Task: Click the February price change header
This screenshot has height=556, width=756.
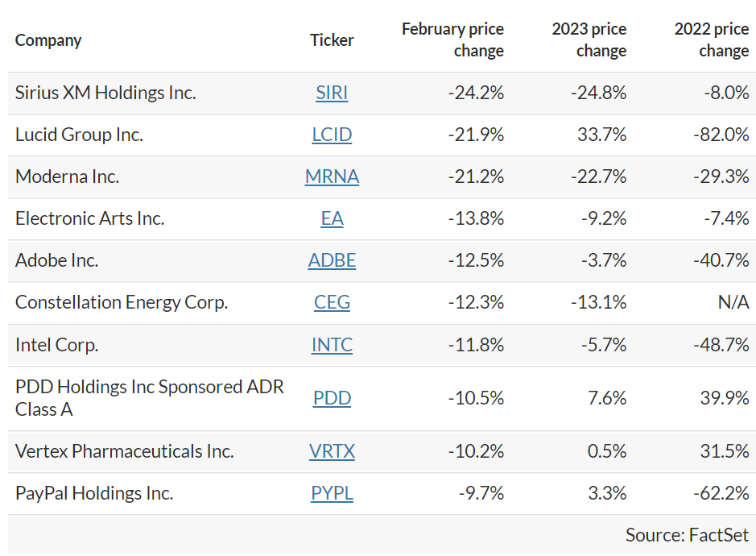Action: tap(452, 40)
